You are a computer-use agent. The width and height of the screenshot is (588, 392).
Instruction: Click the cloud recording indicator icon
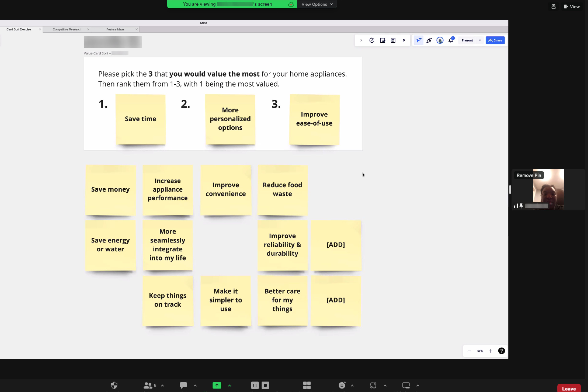pos(291,4)
